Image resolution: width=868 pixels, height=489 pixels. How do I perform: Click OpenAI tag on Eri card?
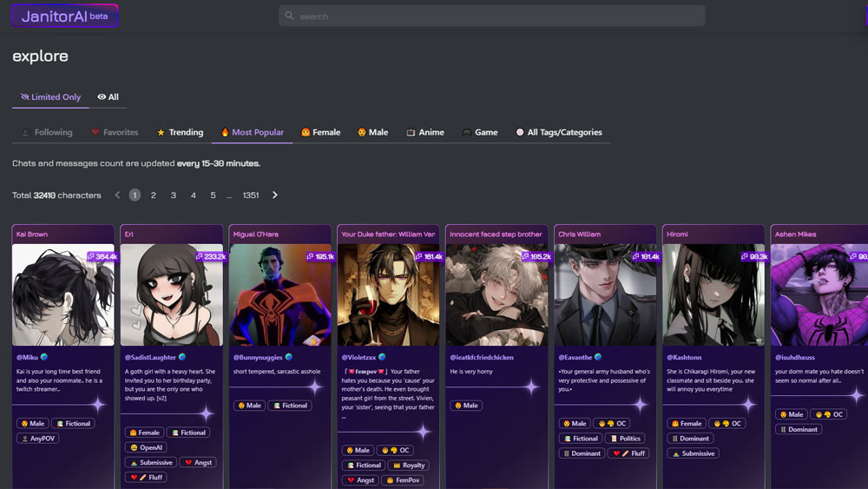coord(146,447)
